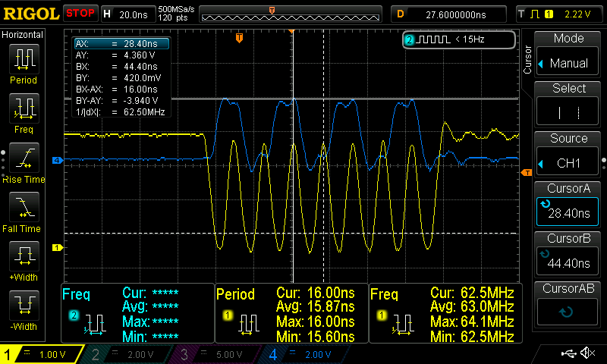Open the Horizontal measurement menu tab

tap(23, 35)
